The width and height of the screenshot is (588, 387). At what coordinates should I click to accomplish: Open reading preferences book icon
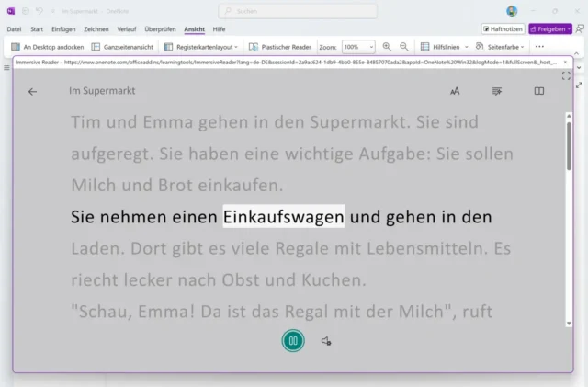click(539, 92)
